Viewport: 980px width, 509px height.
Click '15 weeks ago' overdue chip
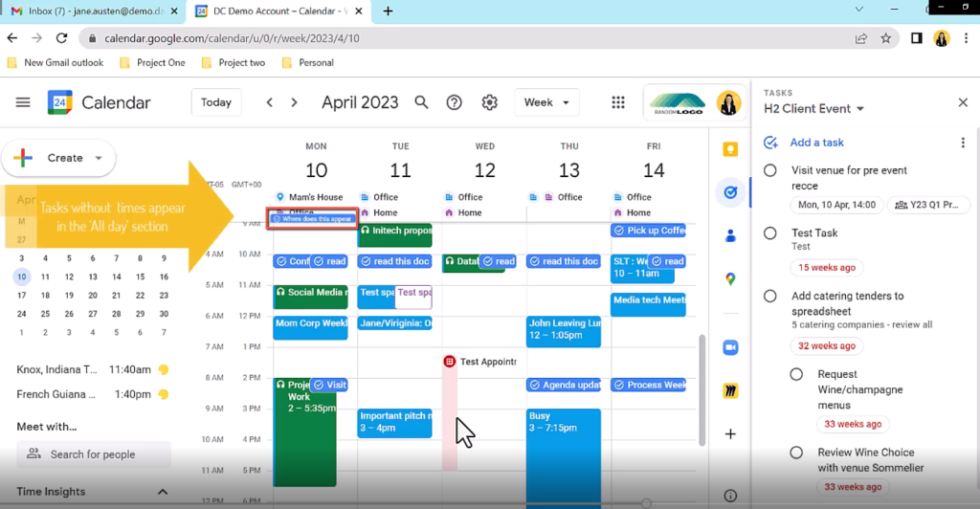pyautogui.click(x=826, y=268)
